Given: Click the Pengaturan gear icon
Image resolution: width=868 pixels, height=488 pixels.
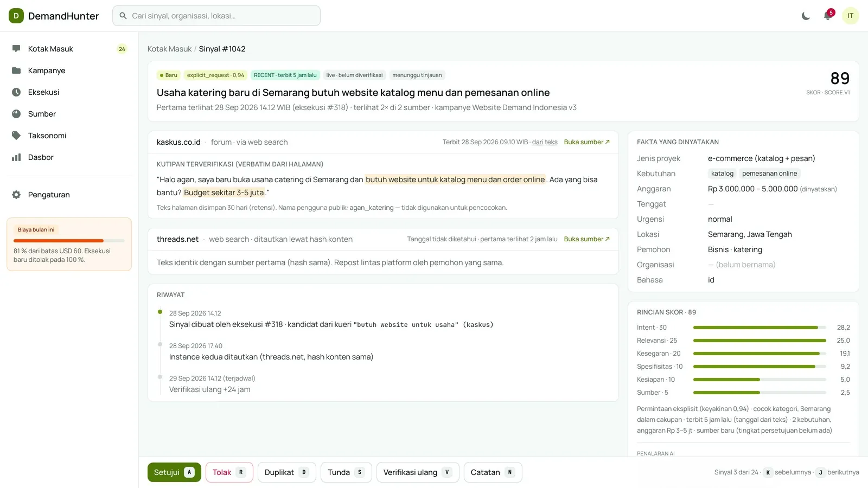Looking at the screenshot, I should (16, 195).
